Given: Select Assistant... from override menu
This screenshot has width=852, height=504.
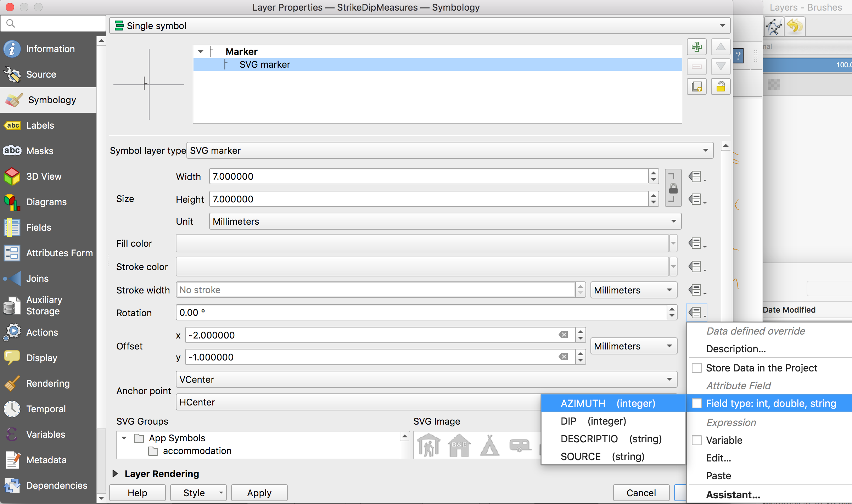Looking at the screenshot, I should coord(733,495).
